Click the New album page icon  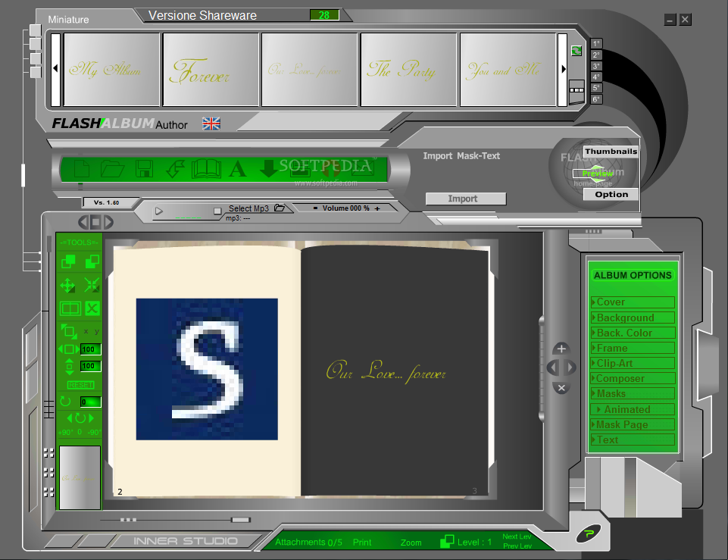[82, 168]
